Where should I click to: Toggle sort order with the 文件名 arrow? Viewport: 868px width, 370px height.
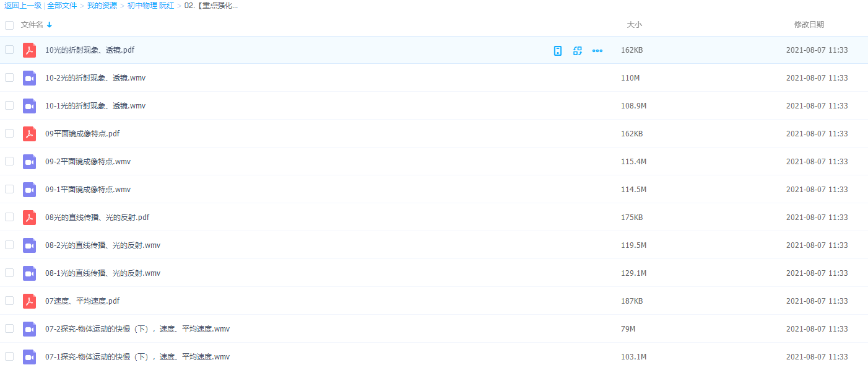click(50, 25)
